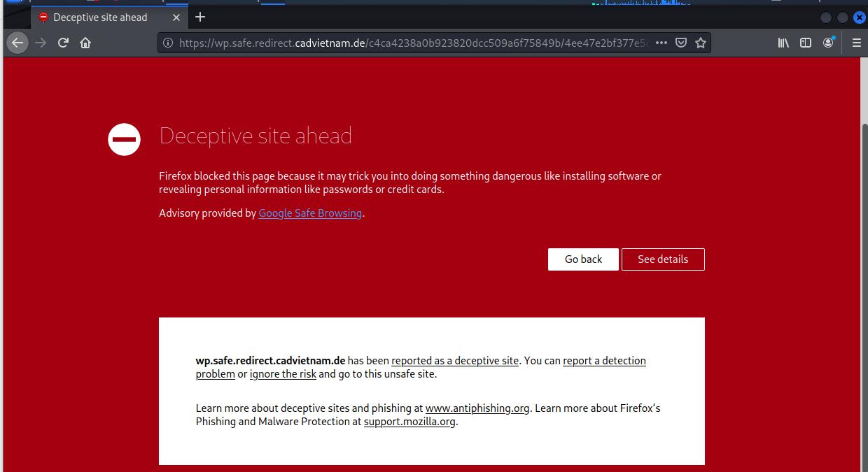868x472 pixels.
Task: Open the Firefox account icon
Action: tap(828, 43)
